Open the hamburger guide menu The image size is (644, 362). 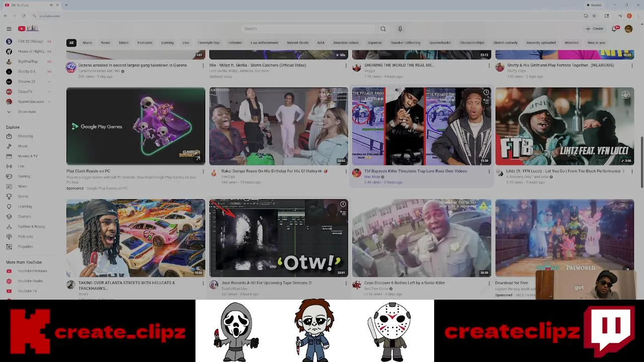pyautogui.click(x=9, y=29)
